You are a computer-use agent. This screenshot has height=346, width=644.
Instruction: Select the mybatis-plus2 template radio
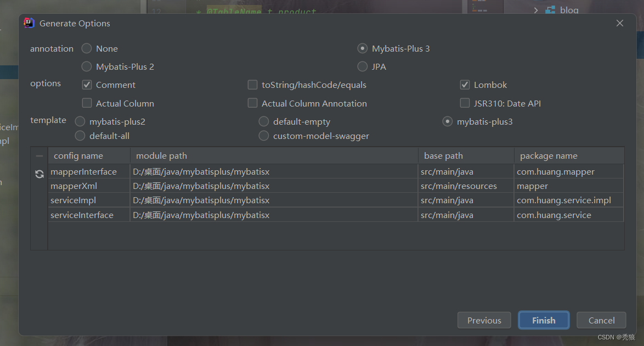pyautogui.click(x=80, y=121)
